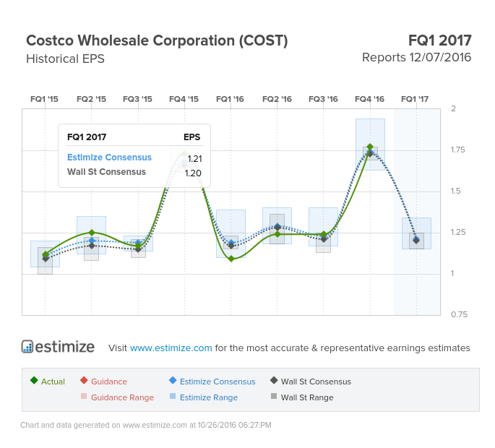Click the FQ1 '17 Wall St consensus point
Image resolution: width=495 pixels, height=448 pixels.
[416, 241]
